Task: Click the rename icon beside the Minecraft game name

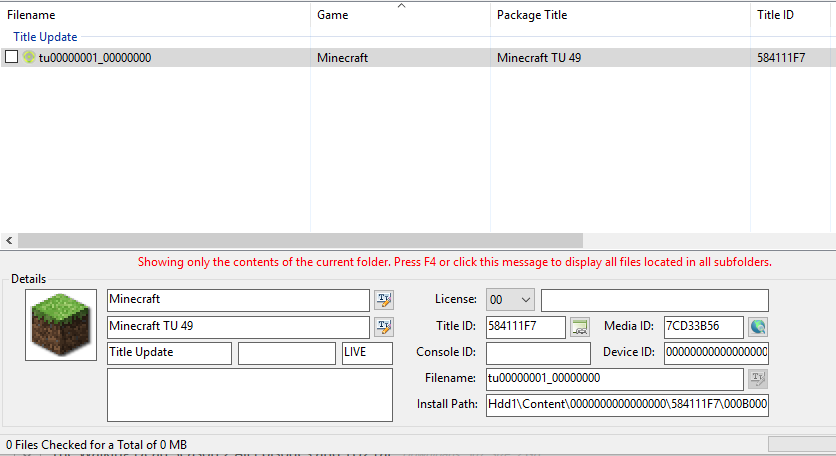Action: click(x=384, y=300)
